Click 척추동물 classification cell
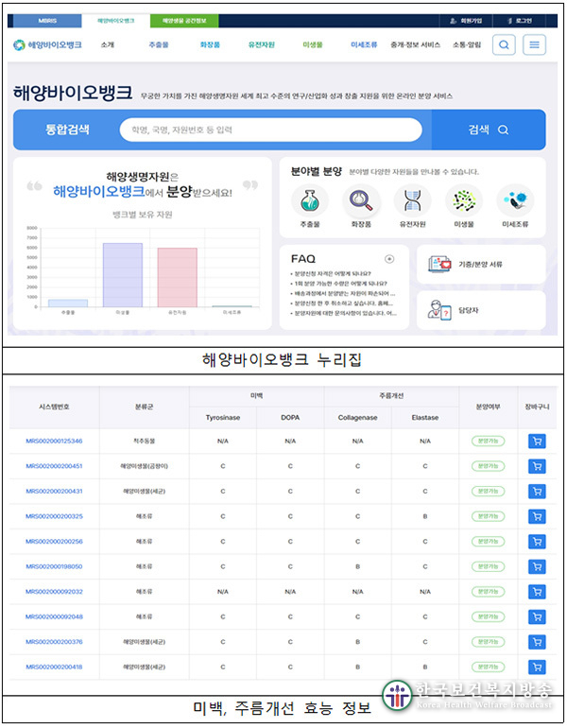Image resolution: width=567 pixels, height=728 pixels. [x=144, y=442]
